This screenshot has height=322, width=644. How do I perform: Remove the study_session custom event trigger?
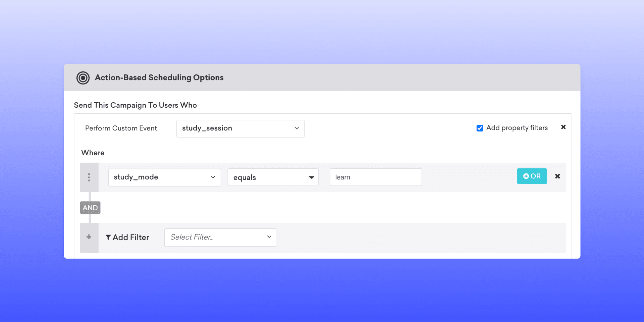click(563, 127)
